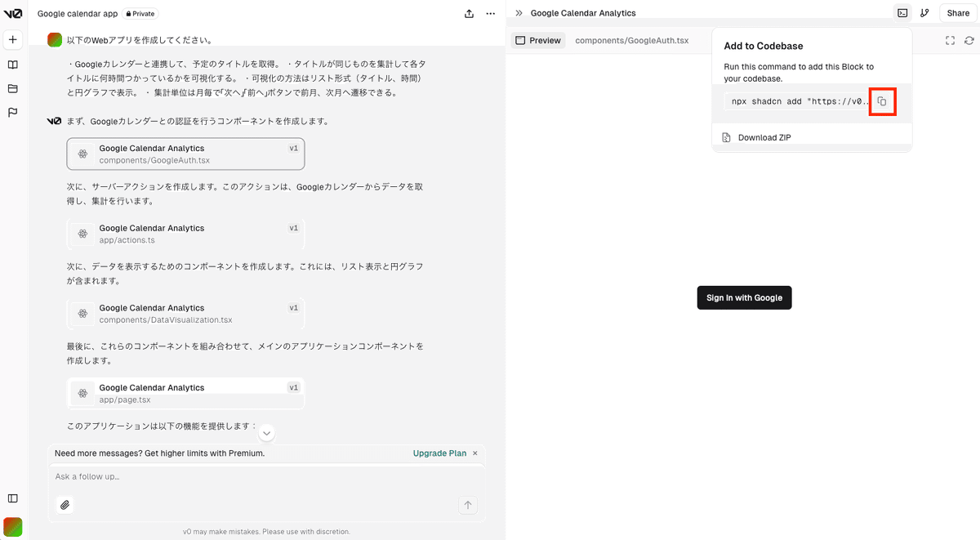Open the flag feedback icon in sidebar
The height and width of the screenshot is (540, 980).
point(12,113)
